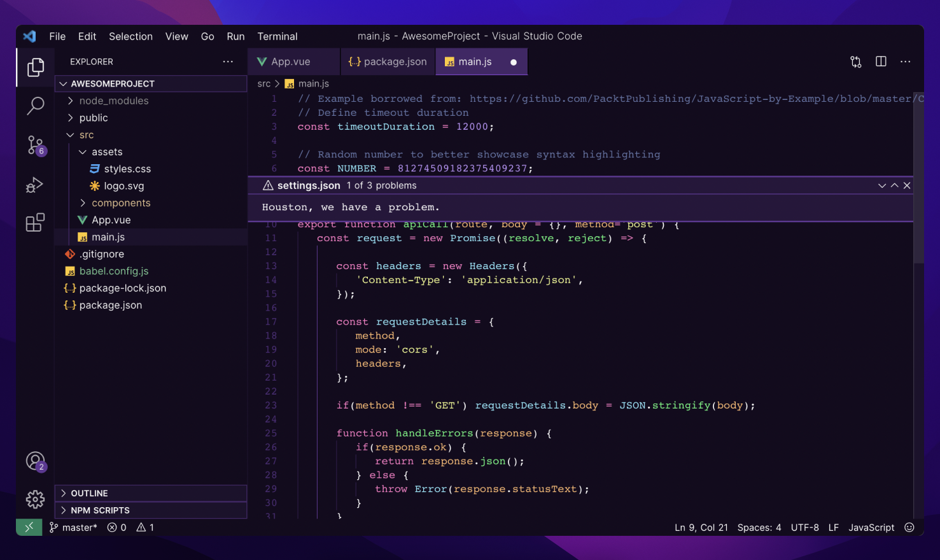Go to next problem arrow

click(882, 185)
